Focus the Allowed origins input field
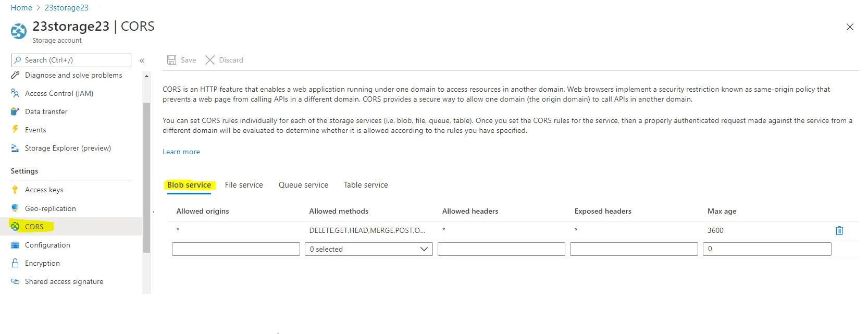Screen dimensions: 868x334 (236, 249)
